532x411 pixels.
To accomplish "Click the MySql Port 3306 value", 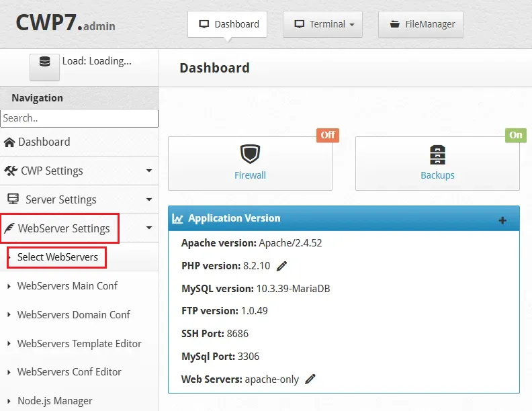I will tap(249, 357).
